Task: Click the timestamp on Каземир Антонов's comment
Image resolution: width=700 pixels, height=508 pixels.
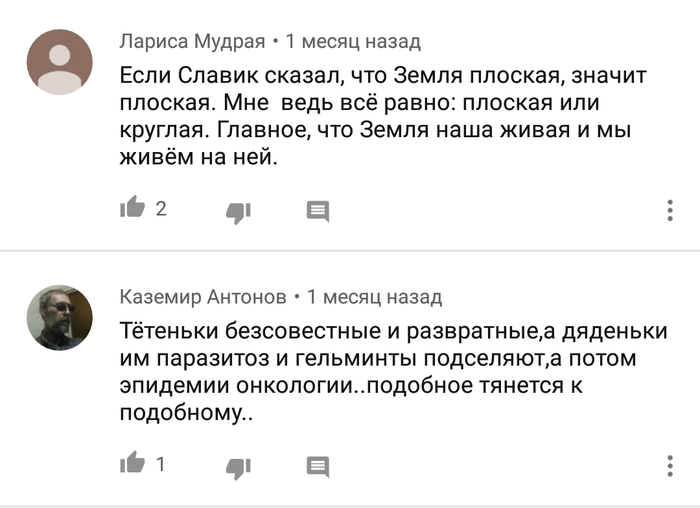Action: [x=375, y=297]
